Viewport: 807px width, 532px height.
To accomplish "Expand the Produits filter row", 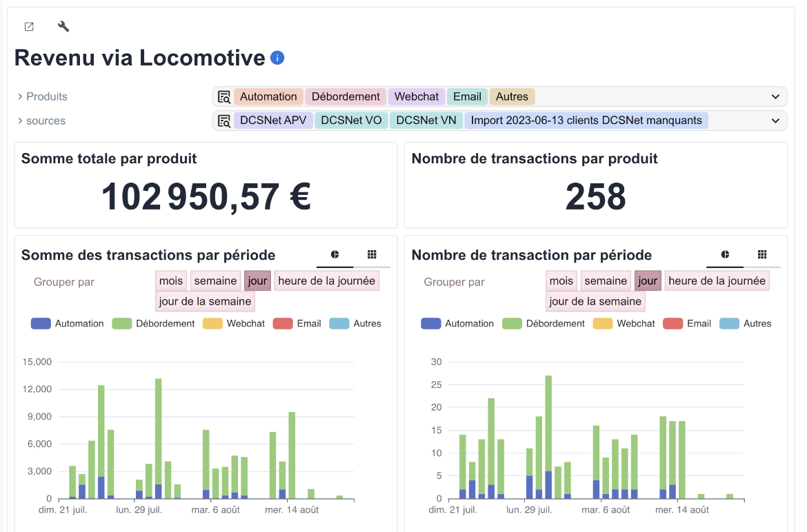I will click(x=42, y=97).
